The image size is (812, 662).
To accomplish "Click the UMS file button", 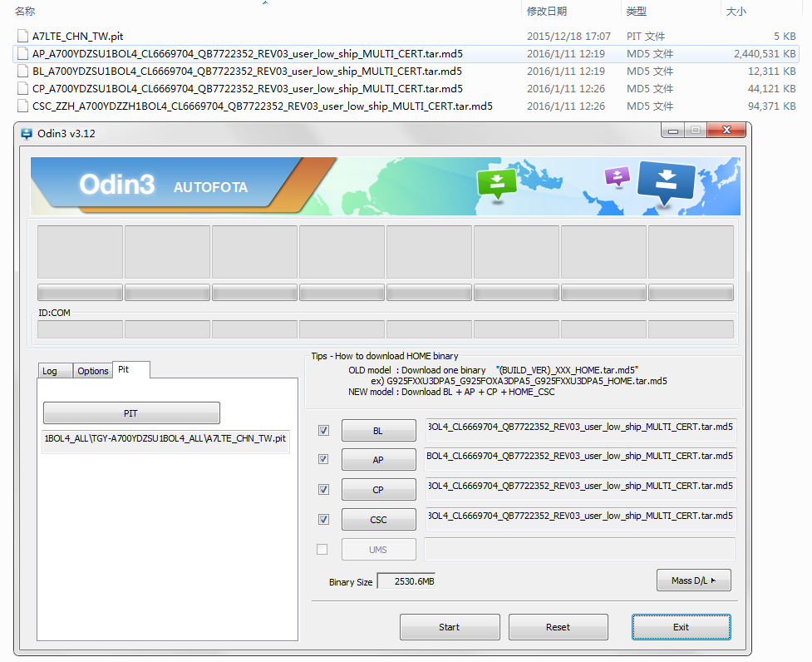I will coord(378,550).
